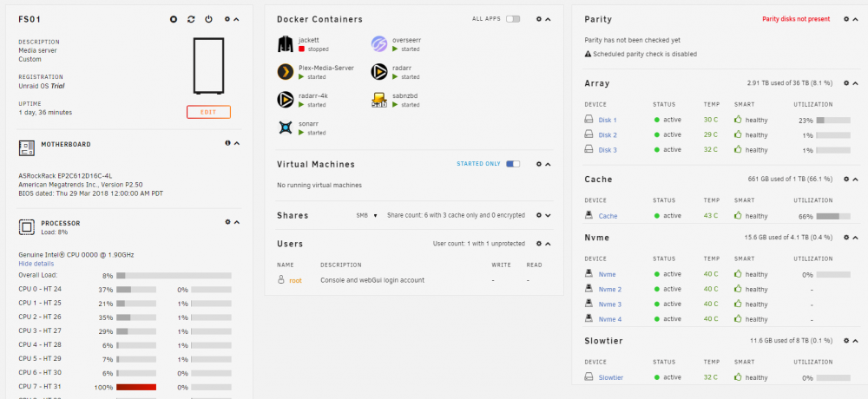Collapse the Array section chevron
The image size is (868, 399).
(856, 83)
